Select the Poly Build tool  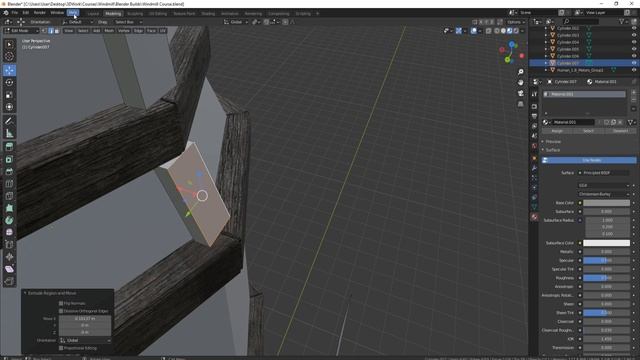click(x=9, y=208)
